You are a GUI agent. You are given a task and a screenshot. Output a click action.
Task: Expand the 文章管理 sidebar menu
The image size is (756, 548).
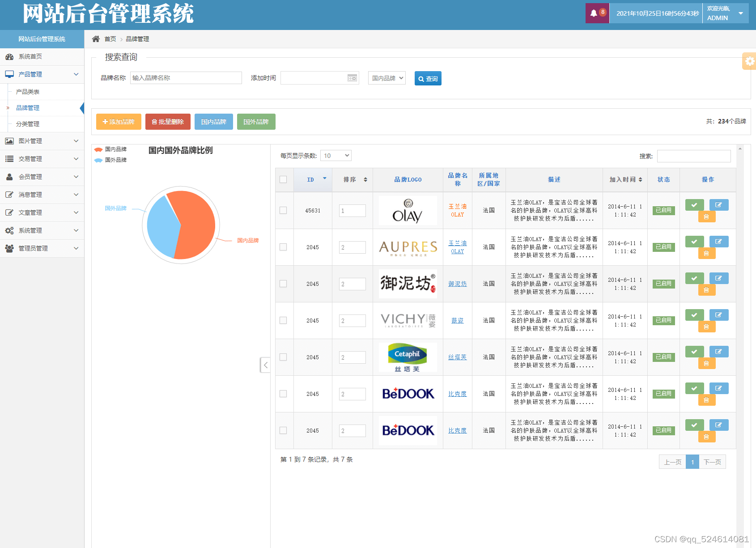42,212
